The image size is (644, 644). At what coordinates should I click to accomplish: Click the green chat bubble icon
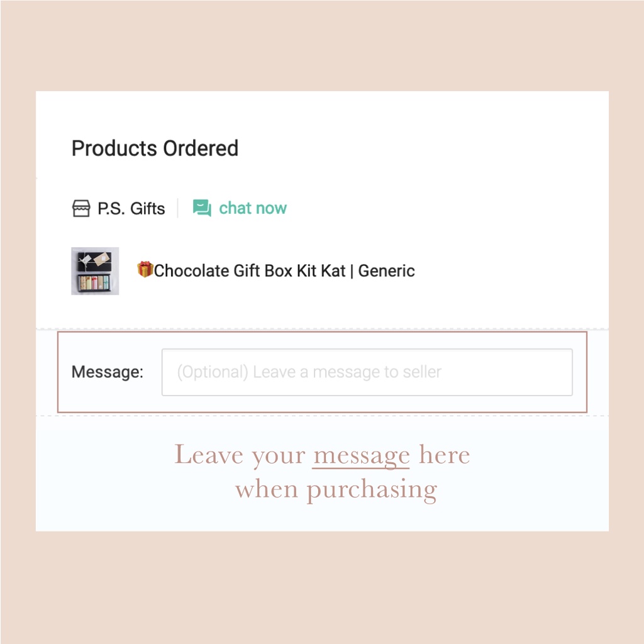[202, 208]
